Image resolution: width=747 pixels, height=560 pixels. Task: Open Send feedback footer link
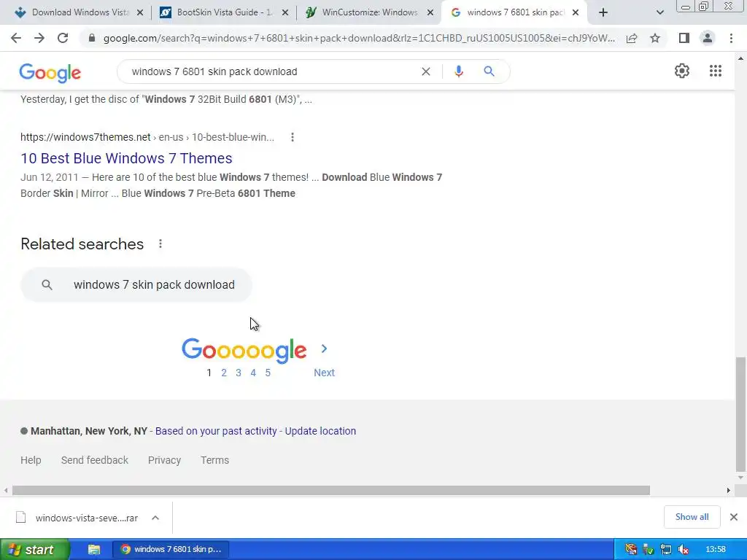pos(94,460)
